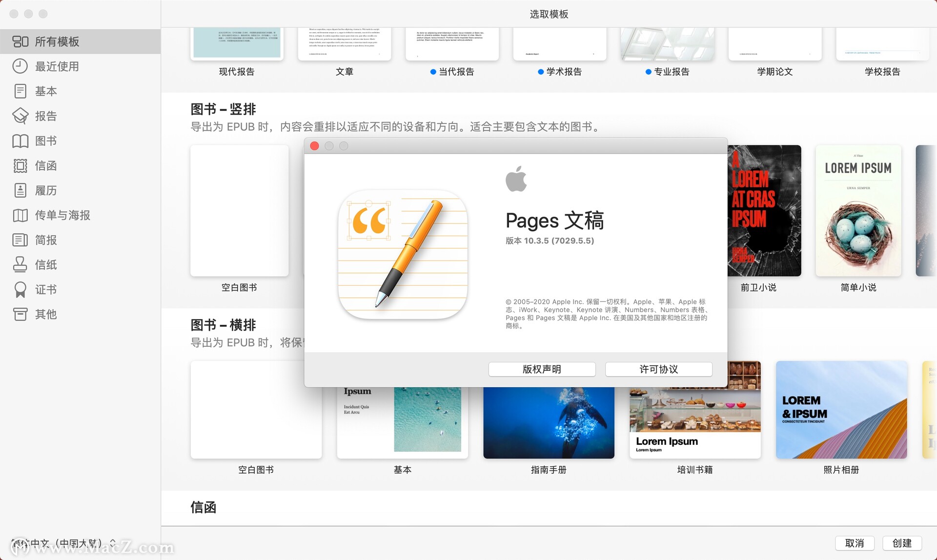The height and width of the screenshot is (560, 937).
Task: Click the stamp-frame icon beside 信函
Action: point(20,166)
